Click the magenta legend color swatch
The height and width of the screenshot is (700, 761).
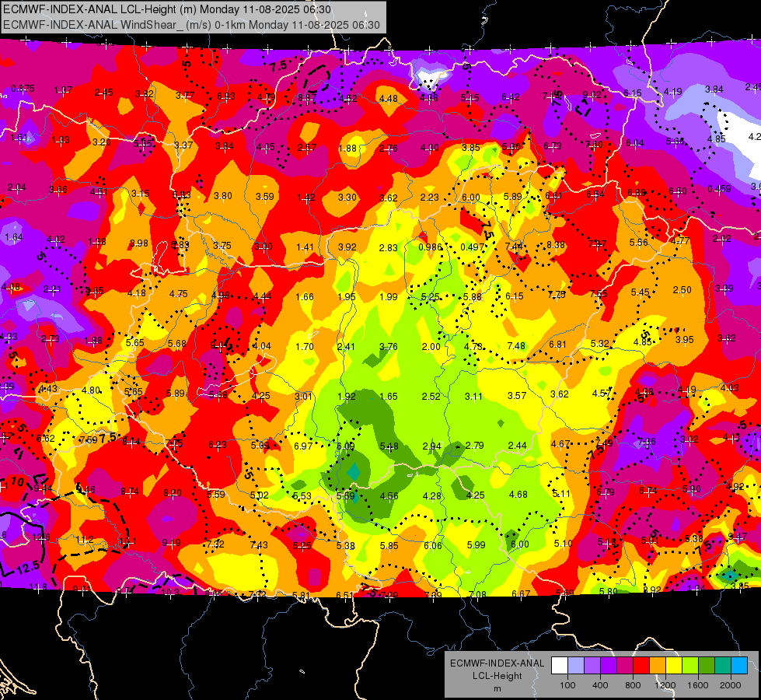625,666
